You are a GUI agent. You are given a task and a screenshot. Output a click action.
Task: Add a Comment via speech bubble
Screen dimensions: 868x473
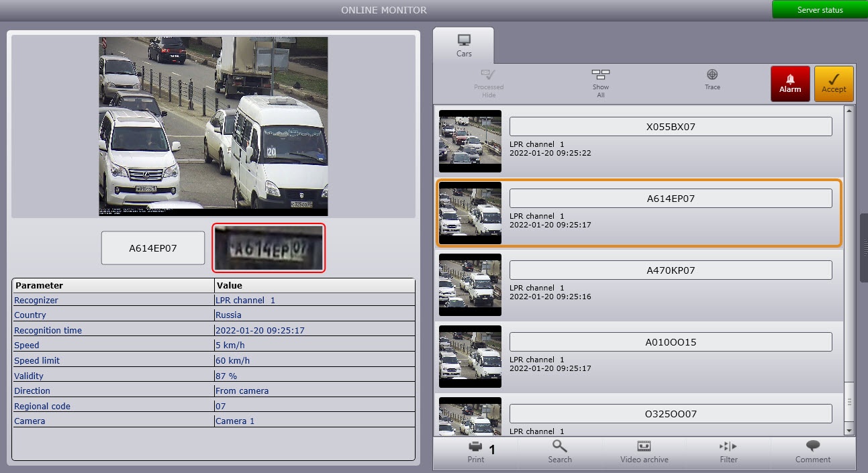click(813, 452)
